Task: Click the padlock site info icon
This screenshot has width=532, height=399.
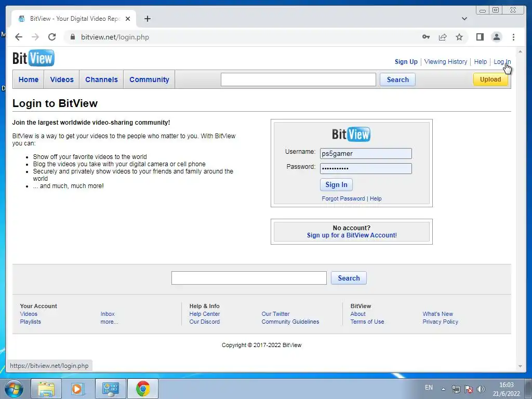Action: point(73,37)
